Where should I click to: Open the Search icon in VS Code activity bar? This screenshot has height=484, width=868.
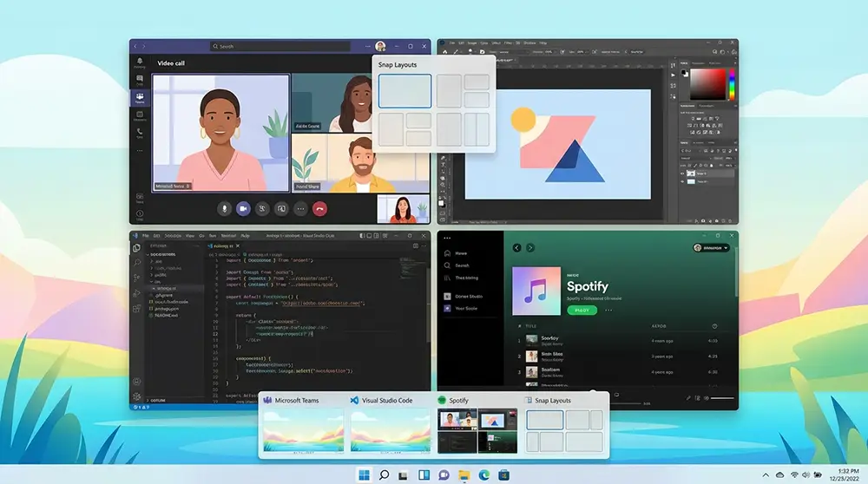[137, 263]
